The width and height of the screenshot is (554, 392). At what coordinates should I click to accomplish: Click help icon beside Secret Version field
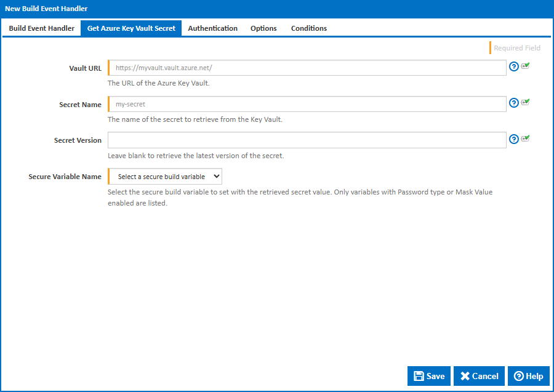pos(514,139)
